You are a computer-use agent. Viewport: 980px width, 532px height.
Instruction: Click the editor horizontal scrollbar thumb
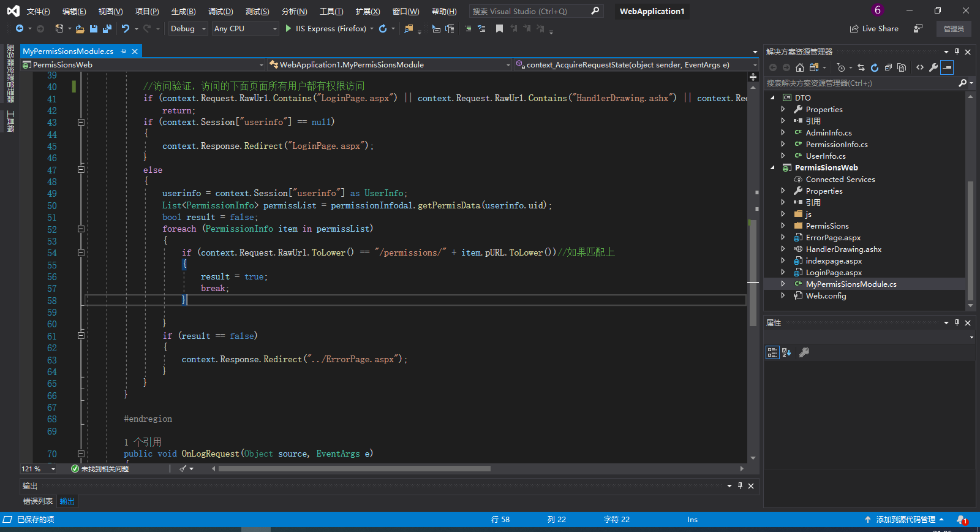click(x=355, y=469)
